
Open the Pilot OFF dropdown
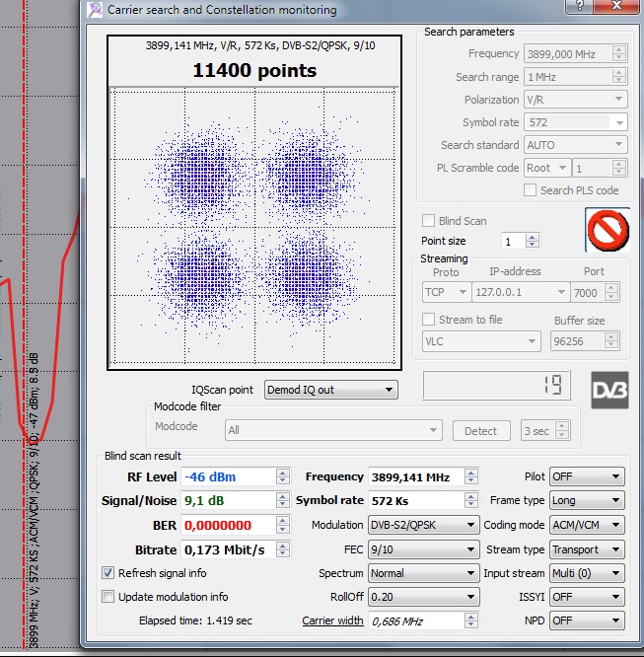click(x=587, y=476)
